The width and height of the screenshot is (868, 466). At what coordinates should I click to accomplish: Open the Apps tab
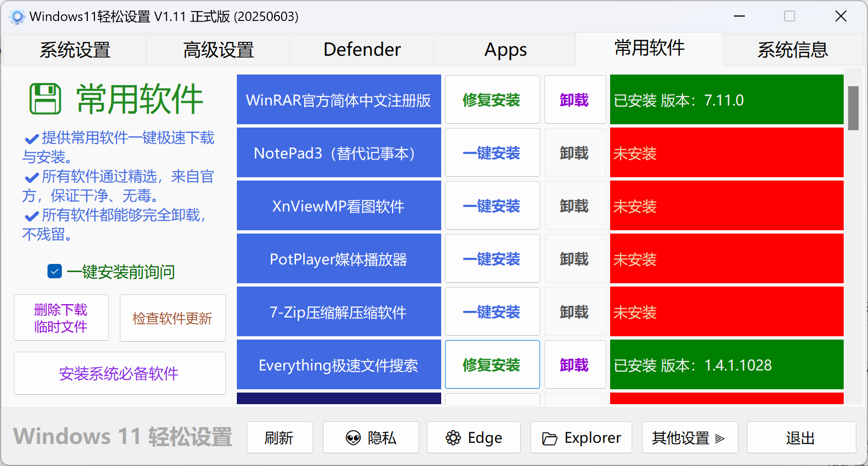(505, 50)
